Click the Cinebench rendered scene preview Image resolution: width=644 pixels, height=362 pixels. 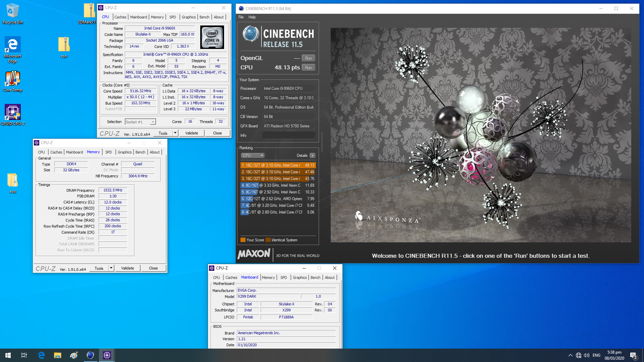(481, 135)
